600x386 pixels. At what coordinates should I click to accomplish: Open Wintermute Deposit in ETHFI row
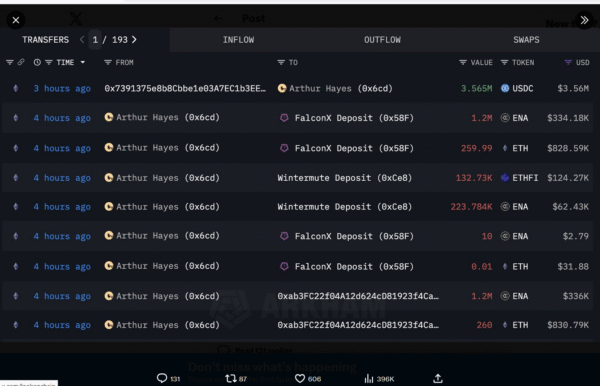click(x=344, y=178)
